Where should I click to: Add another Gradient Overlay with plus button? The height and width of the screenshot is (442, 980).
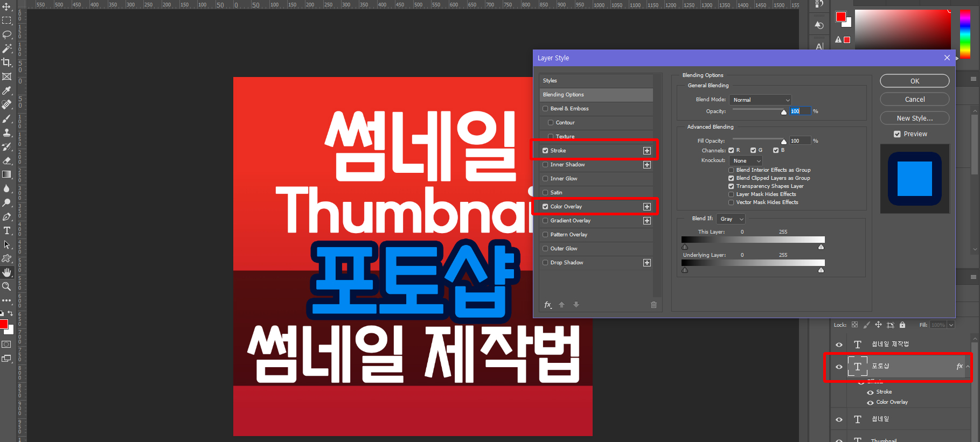[647, 221]
